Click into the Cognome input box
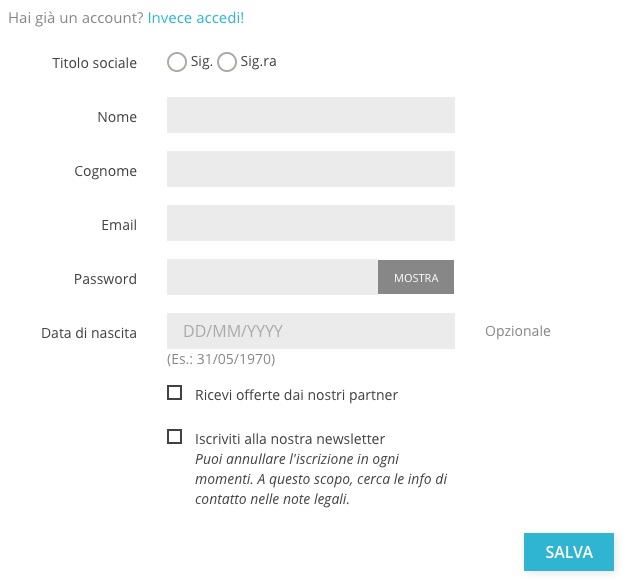Image resolution: width=627 pixels, height=582 pixels. 310,169
